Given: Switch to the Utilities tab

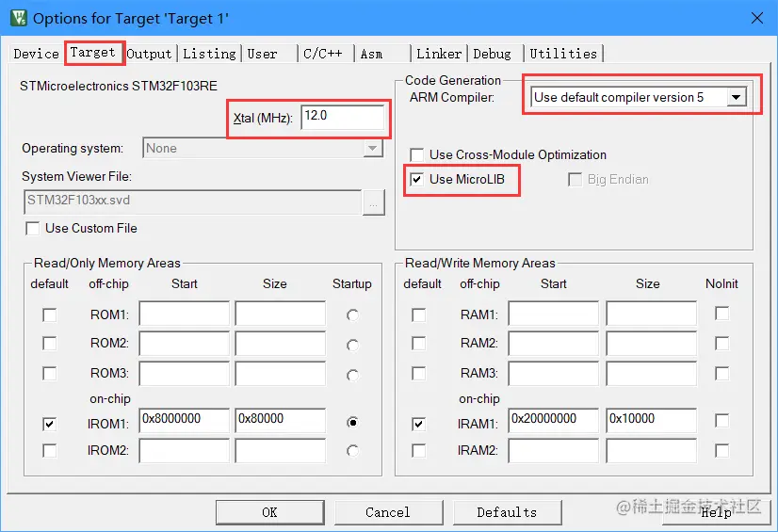Looking at the screenshot, I should 563,54.
